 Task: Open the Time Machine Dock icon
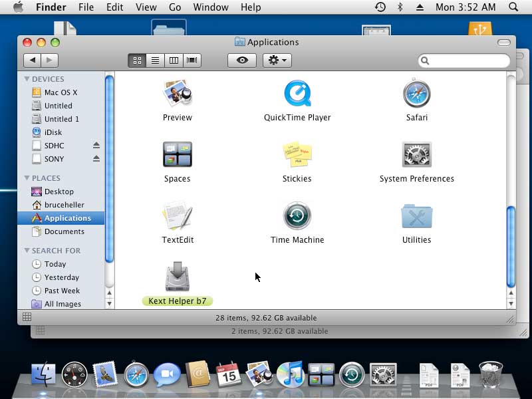click(x=352, y=374)
